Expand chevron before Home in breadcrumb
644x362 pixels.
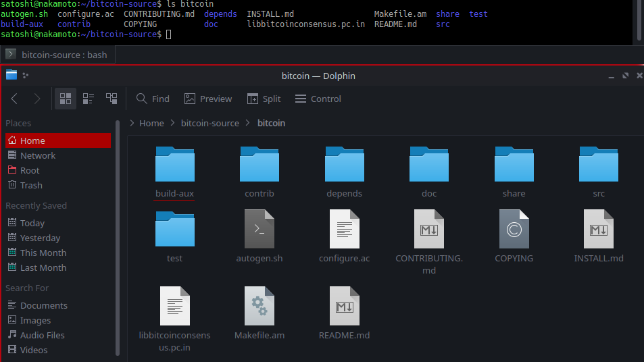(132, 123)
